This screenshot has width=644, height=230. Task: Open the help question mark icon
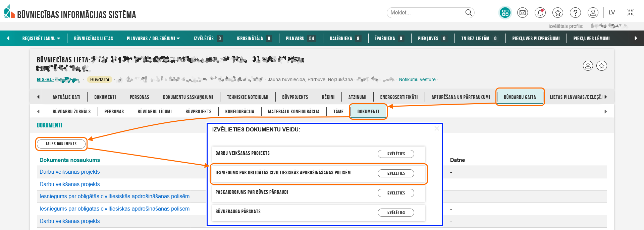(575, 13)
